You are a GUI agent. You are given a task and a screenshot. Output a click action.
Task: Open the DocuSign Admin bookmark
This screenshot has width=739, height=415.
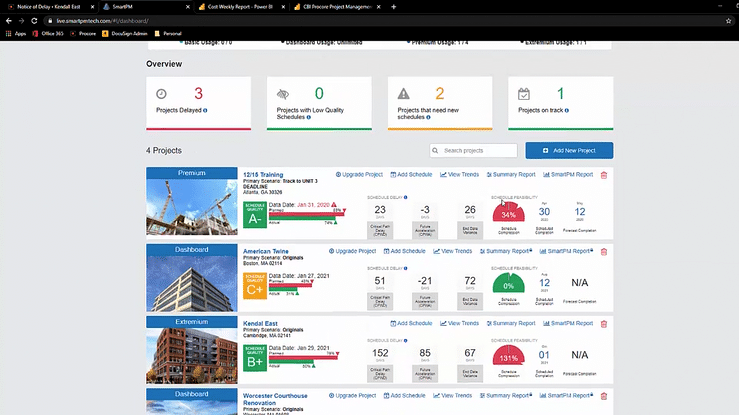click(125, 33)
